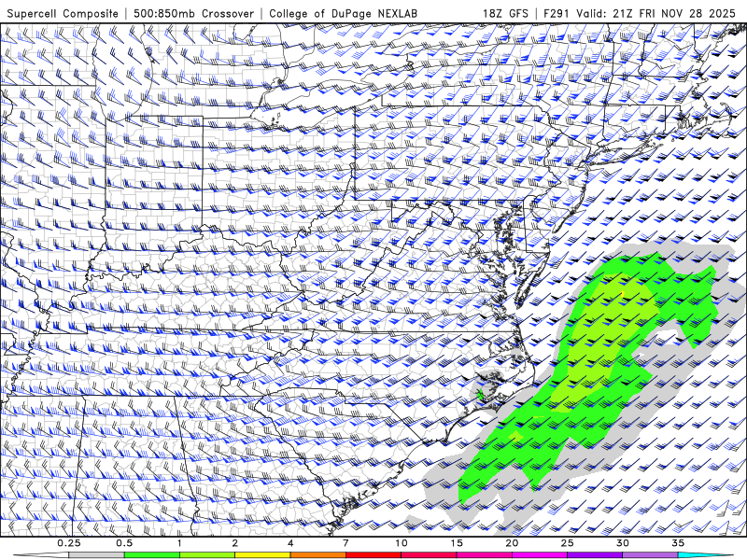The height and width of the screenshot is (560, 747).
Task: Click the '500:850mb Crossover' header label
Action: (x=194, y=13)
